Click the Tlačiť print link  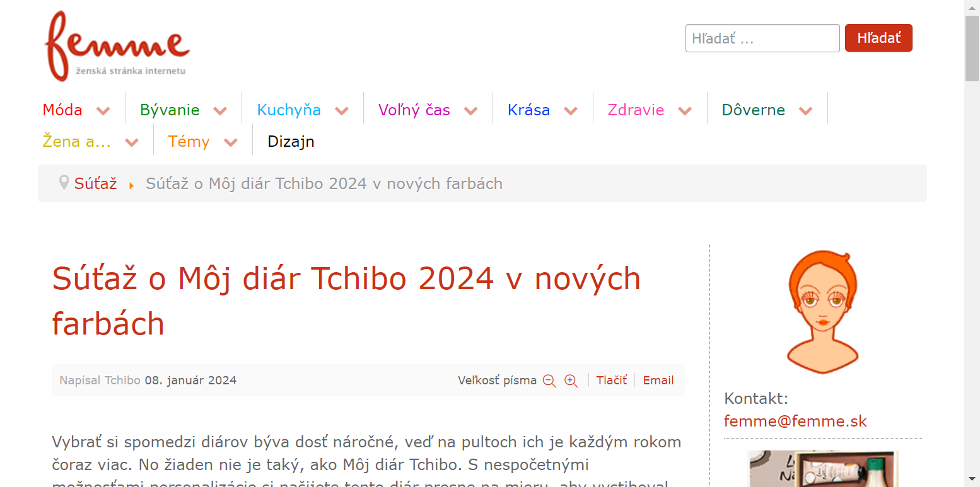612,380
